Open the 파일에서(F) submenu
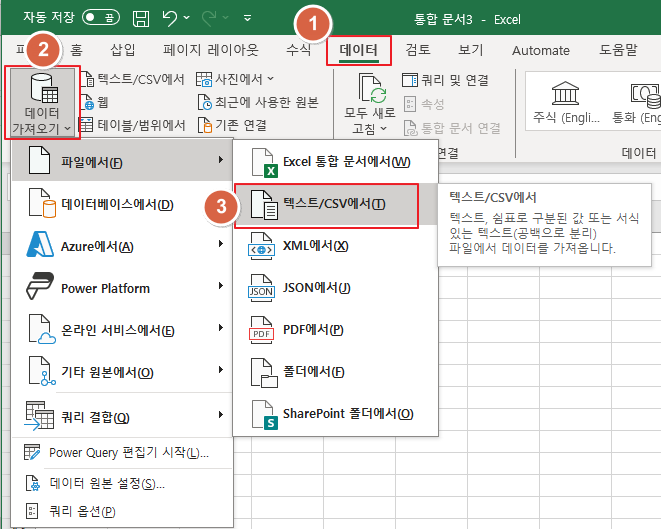 122,161
